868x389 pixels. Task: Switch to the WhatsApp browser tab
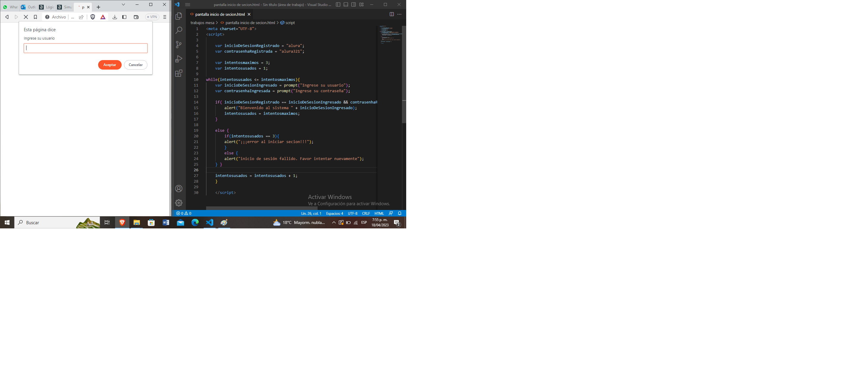[10, 7]
